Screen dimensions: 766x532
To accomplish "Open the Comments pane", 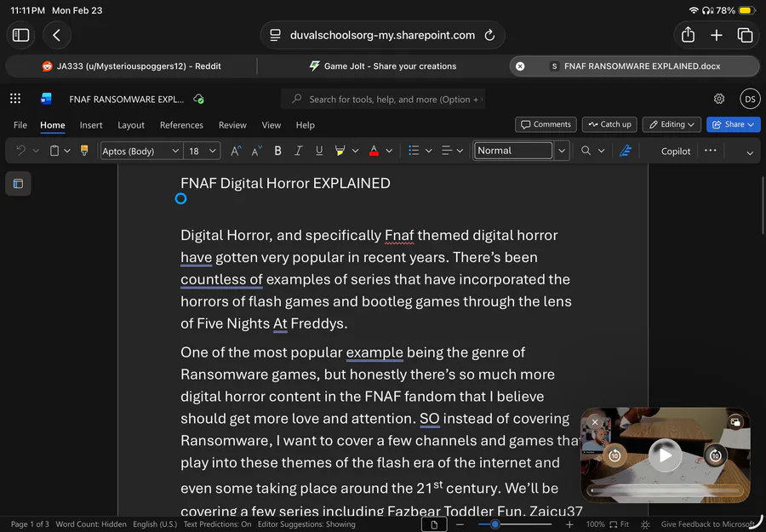I will click(x=546, y=124).
